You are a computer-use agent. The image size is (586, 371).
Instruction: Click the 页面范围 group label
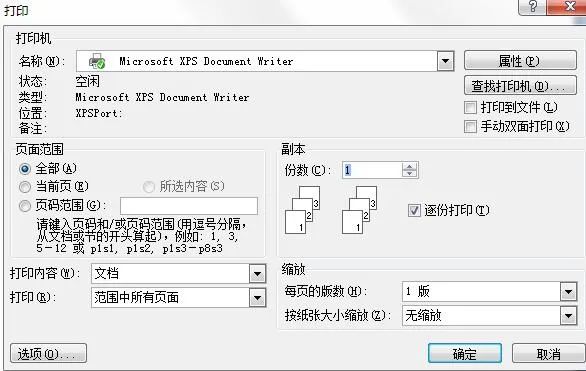pos(40,149)
